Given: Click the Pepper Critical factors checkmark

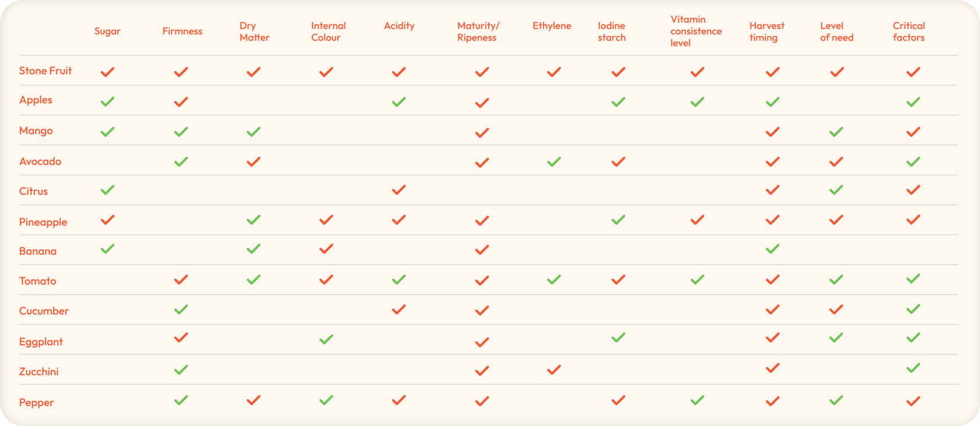Looking at the screenshot, I should click(x=913, y=401).
